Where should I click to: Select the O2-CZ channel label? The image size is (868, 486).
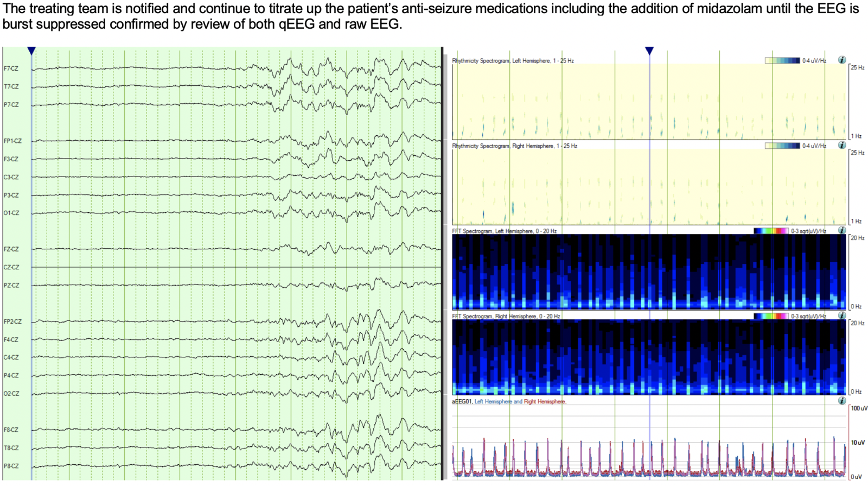pyautogui.click(x=11, y=394)
